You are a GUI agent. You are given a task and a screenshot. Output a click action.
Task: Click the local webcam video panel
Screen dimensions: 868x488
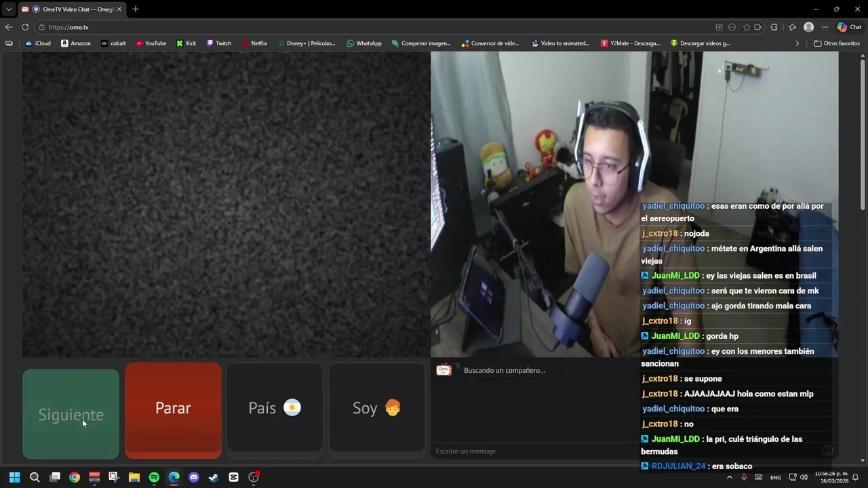click(x=635, y=205)
